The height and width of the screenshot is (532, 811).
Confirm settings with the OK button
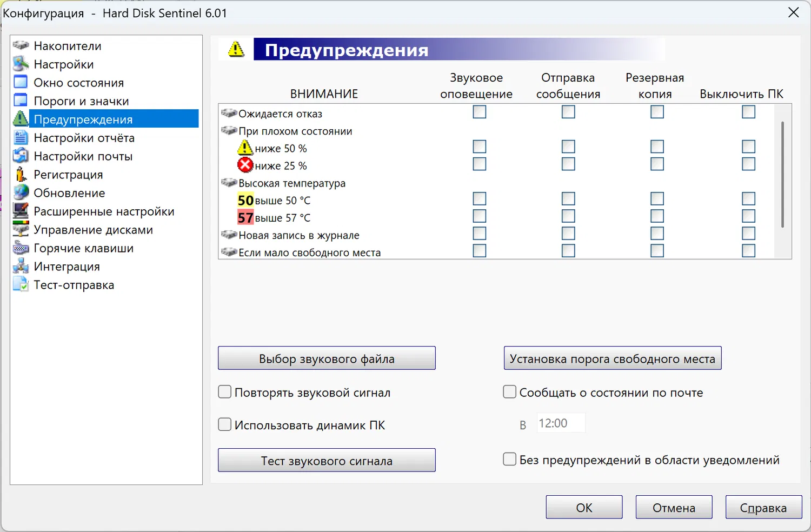click(584, 508)
